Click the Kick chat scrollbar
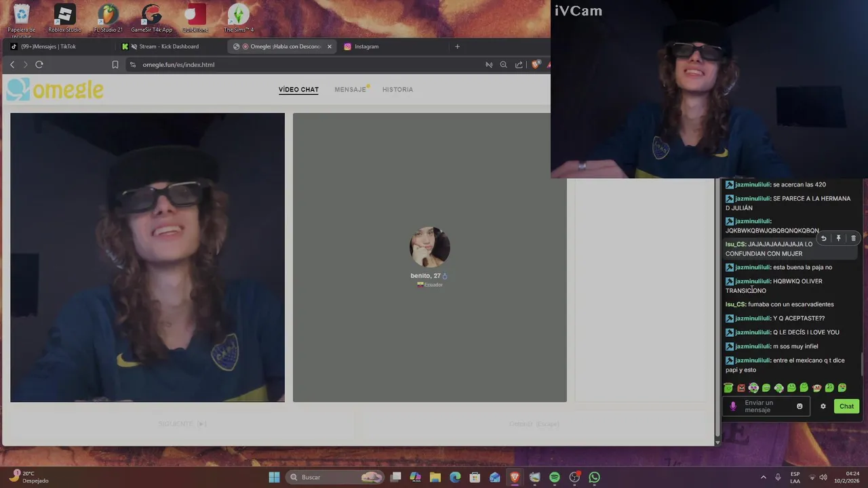868x488 pixels. [863, 363]
